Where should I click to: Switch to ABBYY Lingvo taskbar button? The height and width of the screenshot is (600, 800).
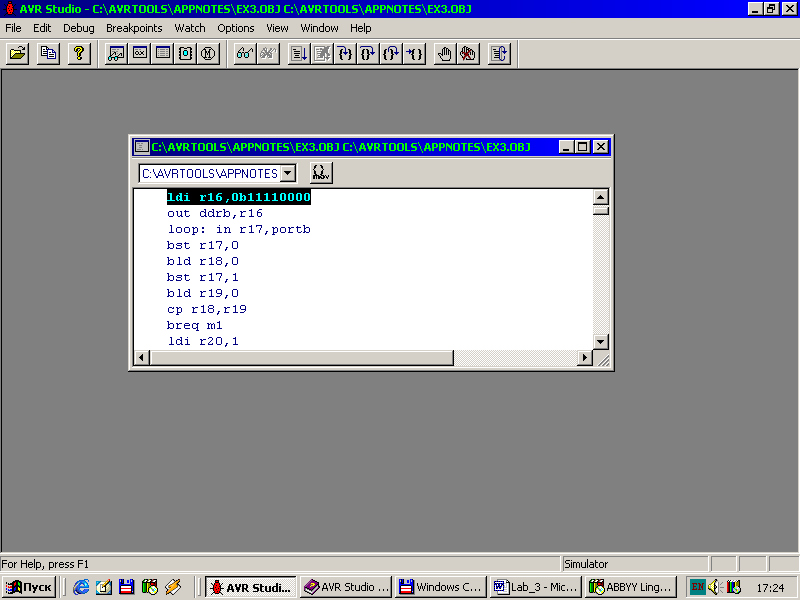click(631, 587)
